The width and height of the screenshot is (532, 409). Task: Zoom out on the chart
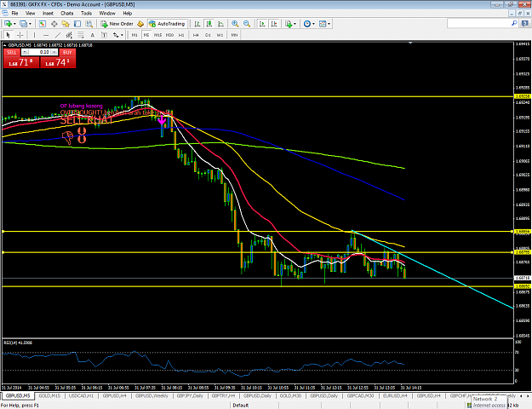(x=247, y=24)
